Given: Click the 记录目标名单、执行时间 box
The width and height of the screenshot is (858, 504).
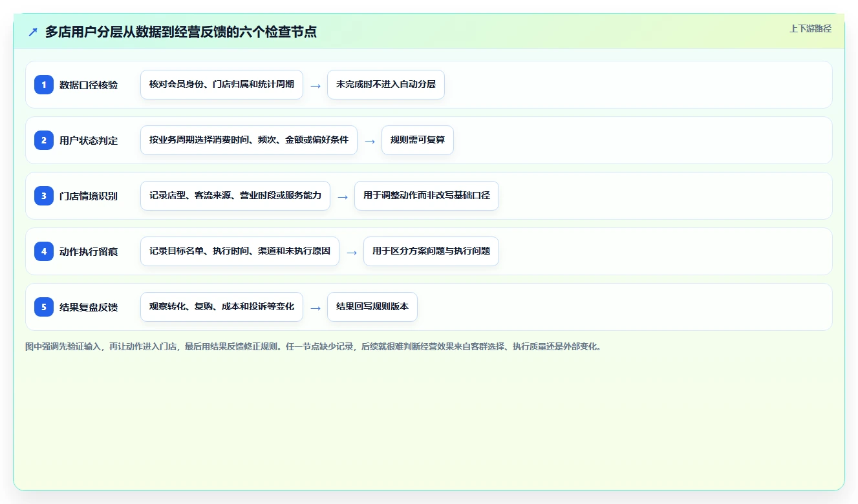Looking at the screenshot, I should 240,251.
